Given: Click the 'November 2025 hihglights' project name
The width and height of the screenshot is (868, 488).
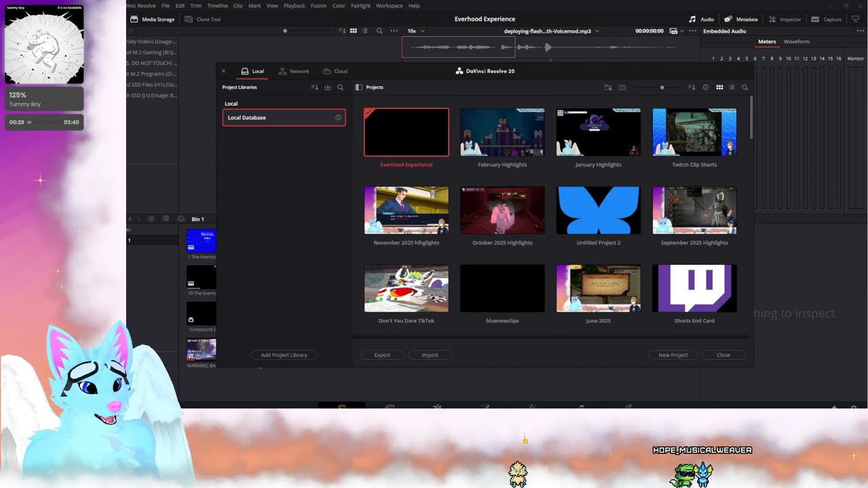Looking at the screenshot, I should 406,243.
